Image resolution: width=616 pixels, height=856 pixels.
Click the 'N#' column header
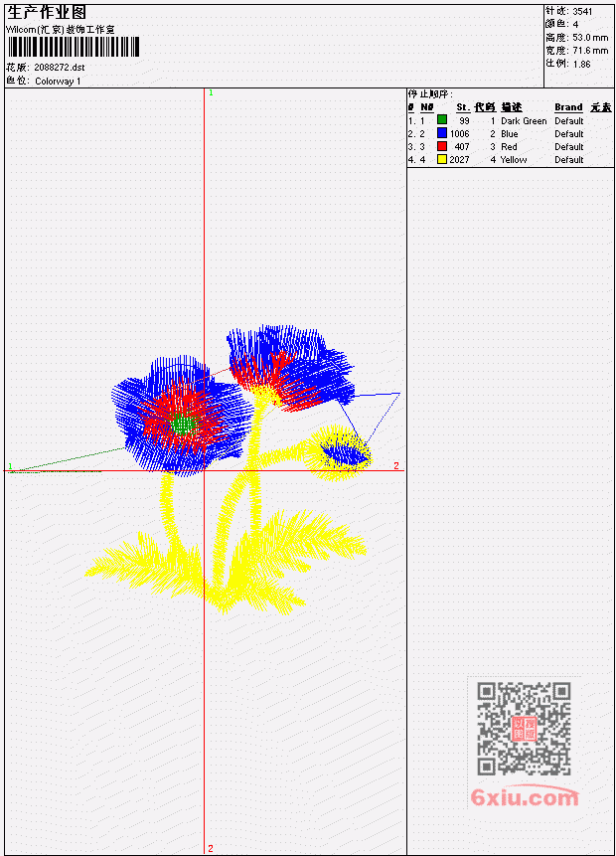pyautogui.click(x=426, y=107)
